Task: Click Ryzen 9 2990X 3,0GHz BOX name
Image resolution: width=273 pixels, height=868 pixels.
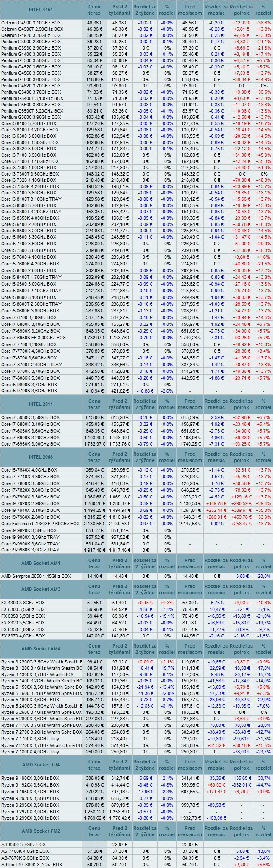Action: click(x=30, y=818)
